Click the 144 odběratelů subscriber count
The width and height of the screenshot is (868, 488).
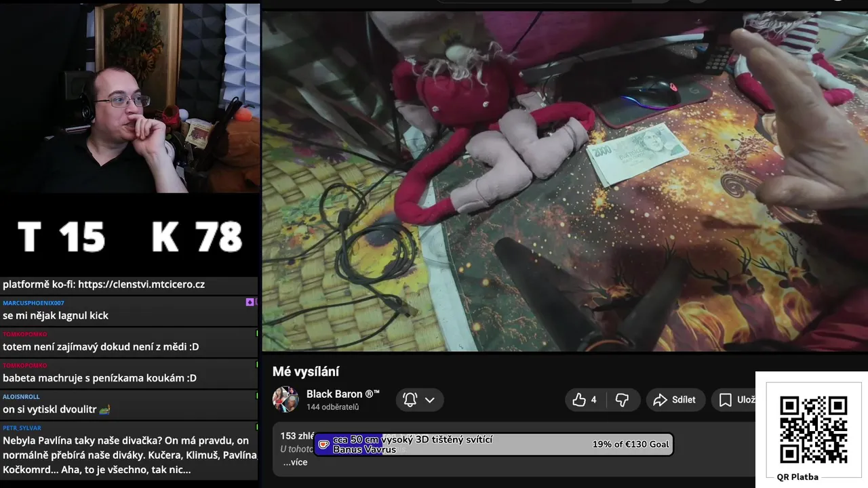tap(333, 407)
